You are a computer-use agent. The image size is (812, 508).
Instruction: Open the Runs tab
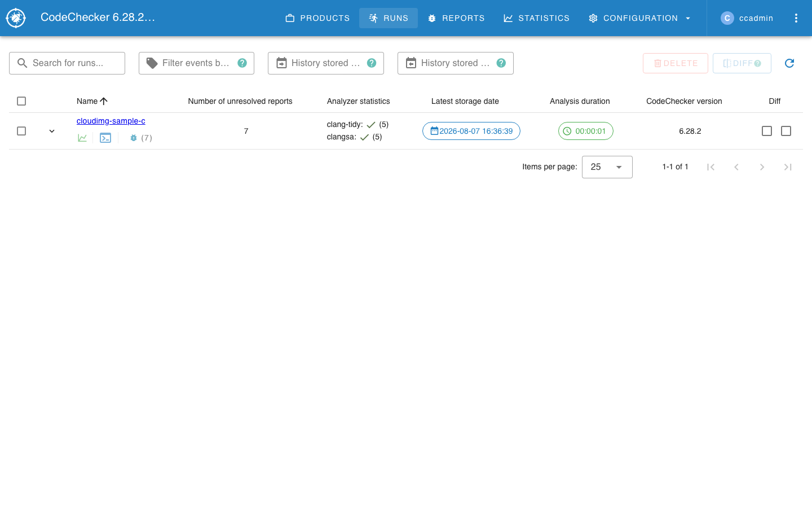[389, 18]
